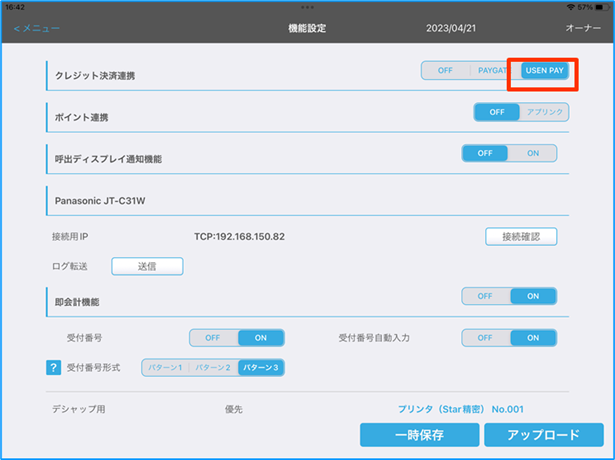Turn 受付番号自動入力 OFF
The width and height of the screenshot is (615, 460).
[485, 338]
